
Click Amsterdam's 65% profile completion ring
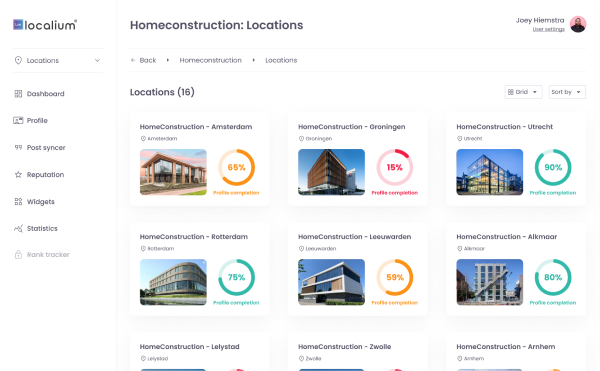236,168
